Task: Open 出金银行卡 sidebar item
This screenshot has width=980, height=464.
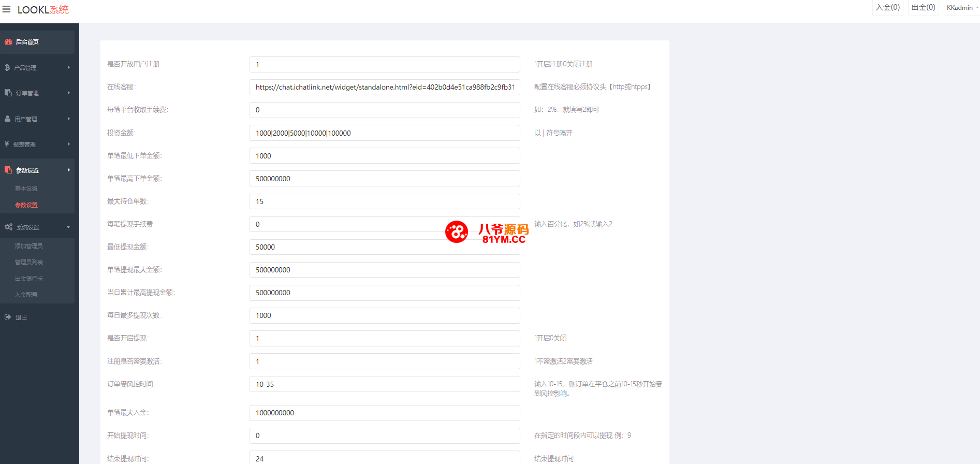Action: pyautogui.click(x=29, y=279)
